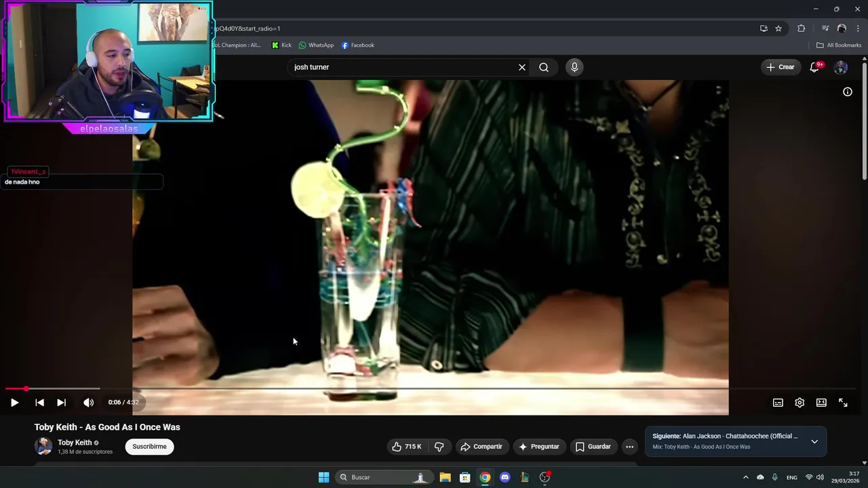The height and width of the screenshot is (488, 868).
Task: Click the page vertical scrollbar
Action: (x=864, y=122)
